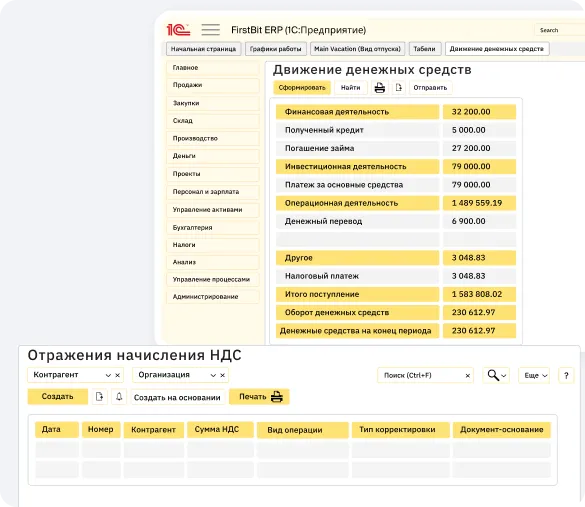Select the Финансовая деятельность row

[x=396, y=112]
